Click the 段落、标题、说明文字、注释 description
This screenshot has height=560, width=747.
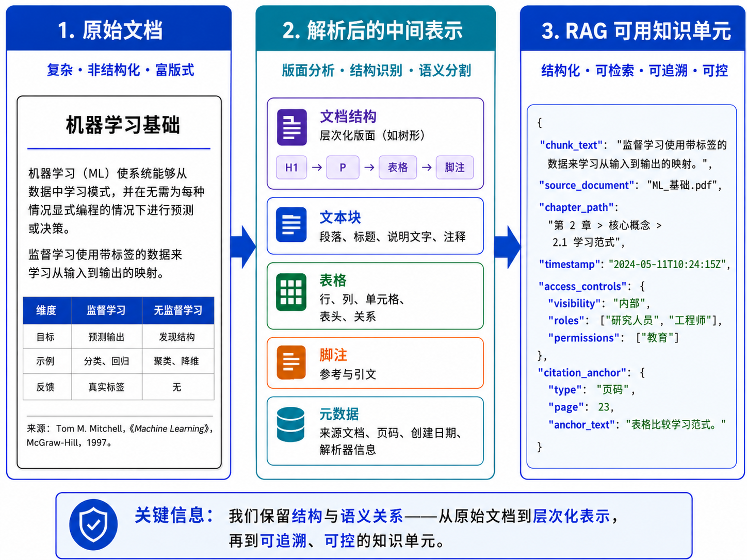(x=393, y=236)
